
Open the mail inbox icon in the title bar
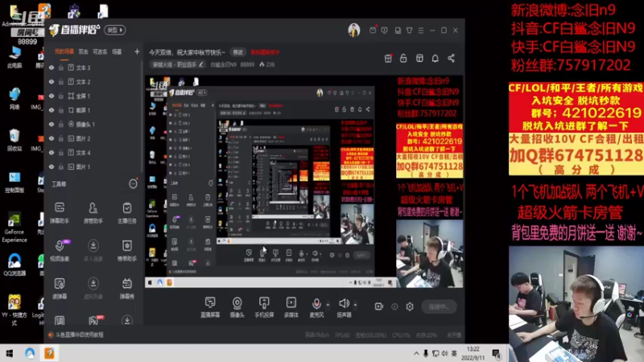point(373,30)
